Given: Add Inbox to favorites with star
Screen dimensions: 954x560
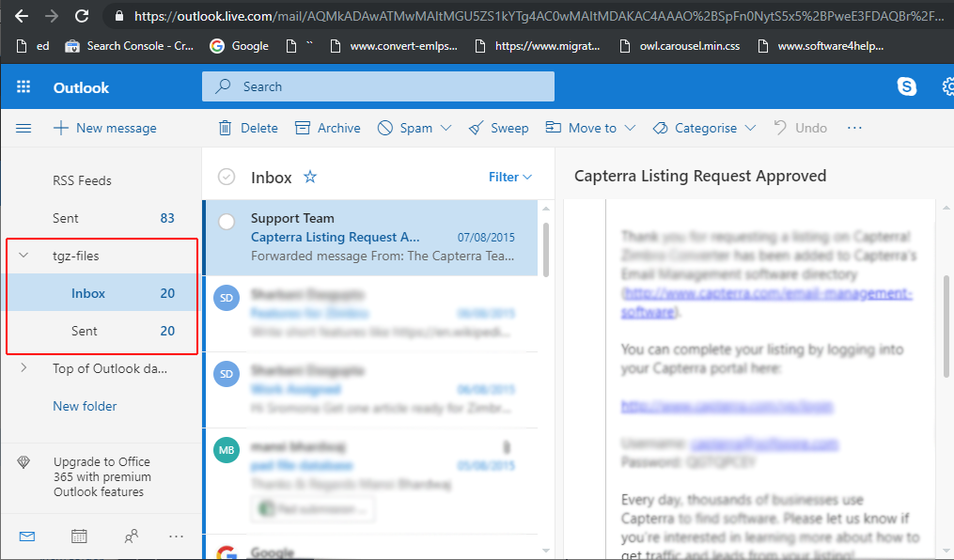Looking at the screenshot, I should (310, 177).
